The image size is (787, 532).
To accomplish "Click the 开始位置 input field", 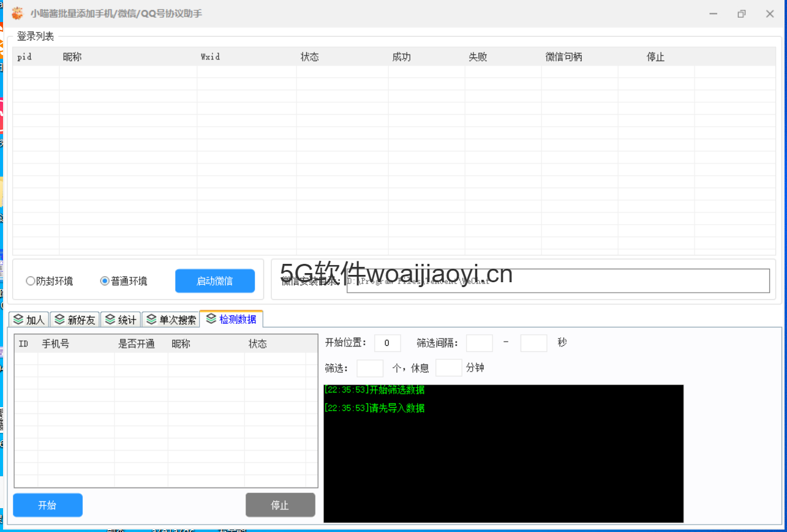I will pyautogui.click(x=387, y=343).
